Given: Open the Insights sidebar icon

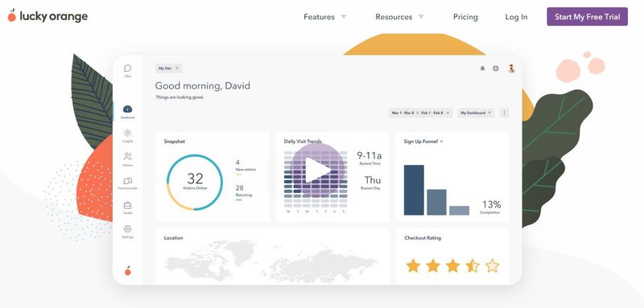Looking at the screenshot, I should coord(128,133).
